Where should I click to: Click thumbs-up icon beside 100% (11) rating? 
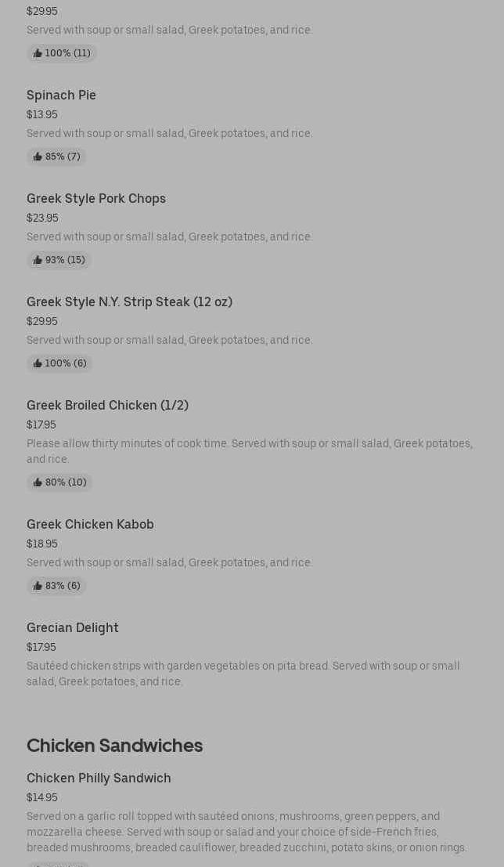coord(38,53)
